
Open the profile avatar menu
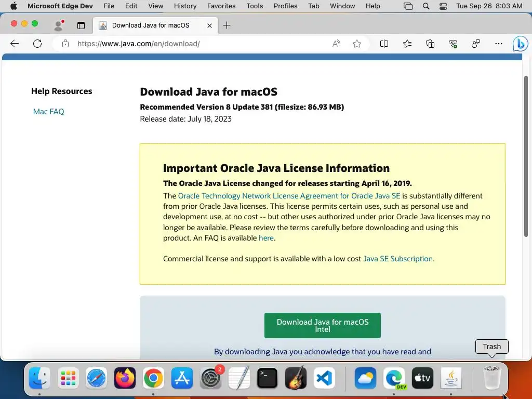click(x=59, y=25)
